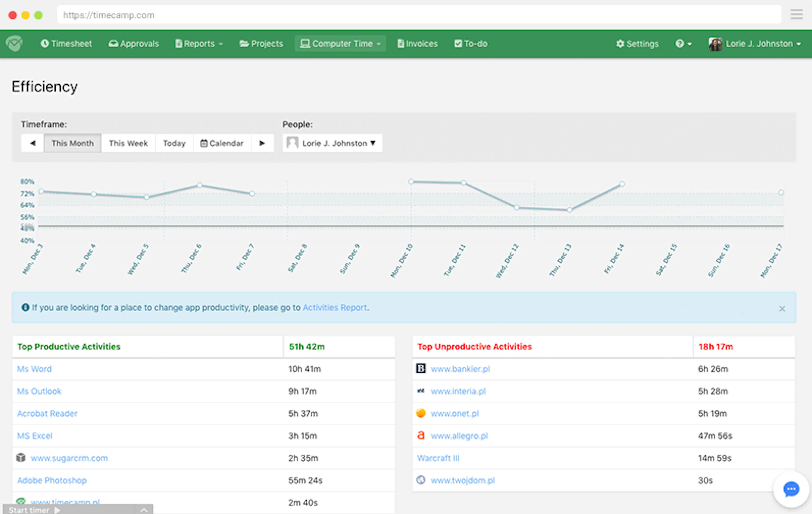The height and width of the screenshot is (514, 812).
Task: Dismiss the Activities Report info banner
Action: pyautogui.click(x=782, y=309)
